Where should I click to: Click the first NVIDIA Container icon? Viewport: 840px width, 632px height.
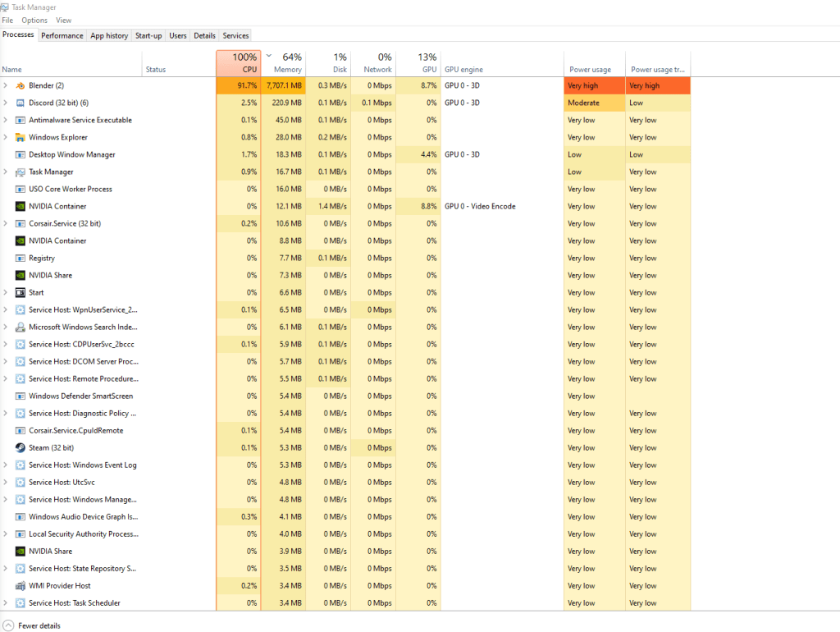coord(21,206)
